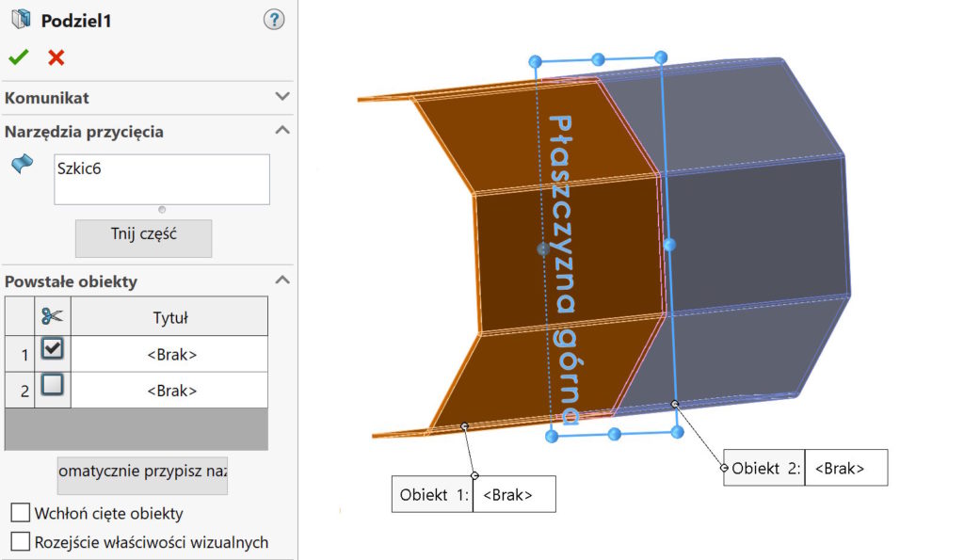Image resolution: width=964 pixels, height=560 pixels.
Task: Click the resize grip below Szkic6 box
Action: (x=162, y=209)
